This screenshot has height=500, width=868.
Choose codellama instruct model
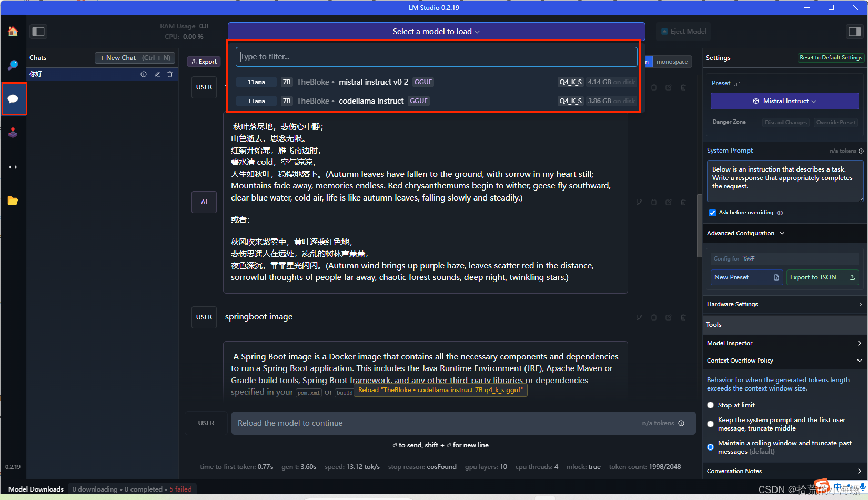(436, 101)
